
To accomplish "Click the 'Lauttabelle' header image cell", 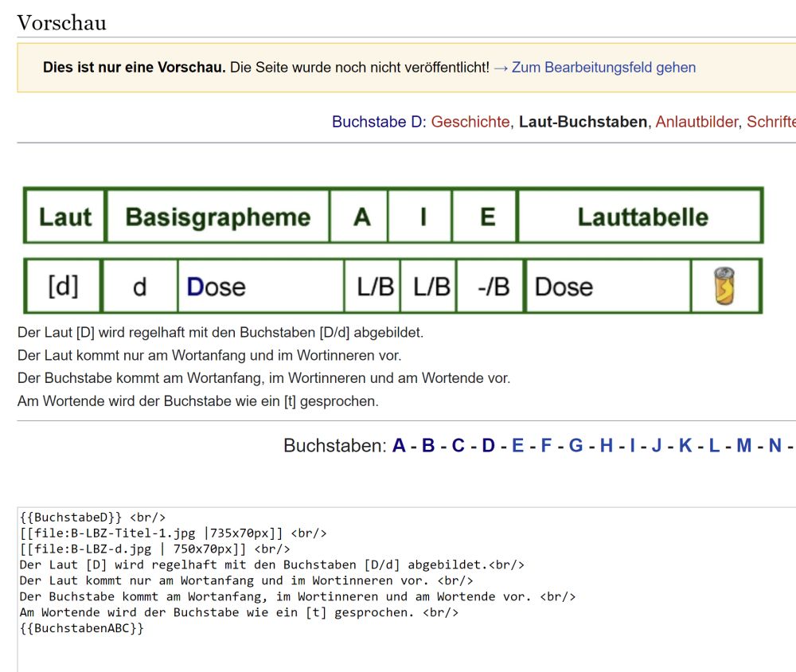I will click(642, 217).
